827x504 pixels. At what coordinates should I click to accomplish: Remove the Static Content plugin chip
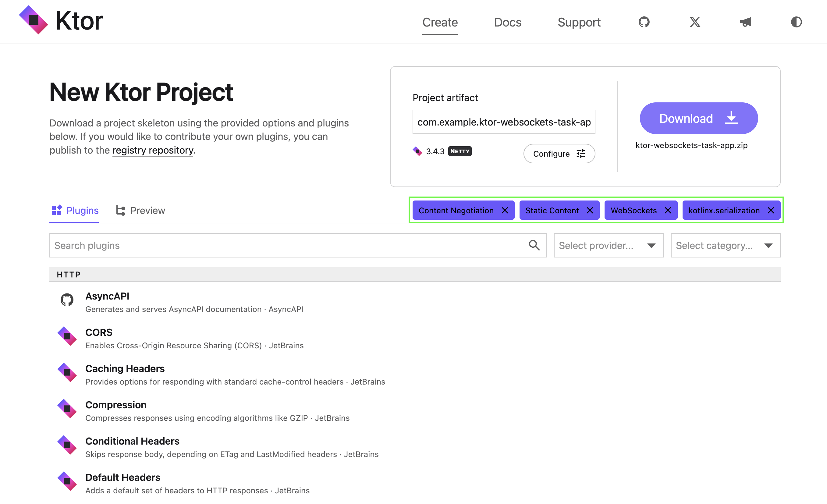tap(589, 210)
